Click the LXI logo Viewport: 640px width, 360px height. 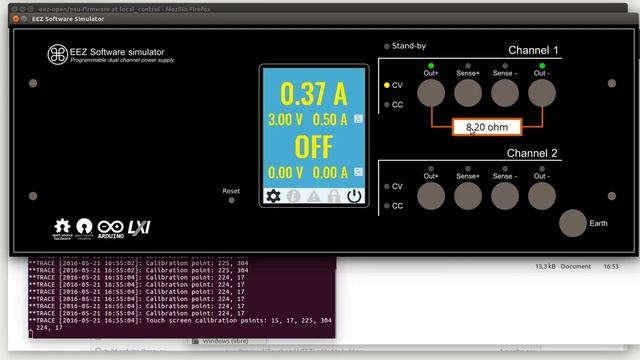139,228
